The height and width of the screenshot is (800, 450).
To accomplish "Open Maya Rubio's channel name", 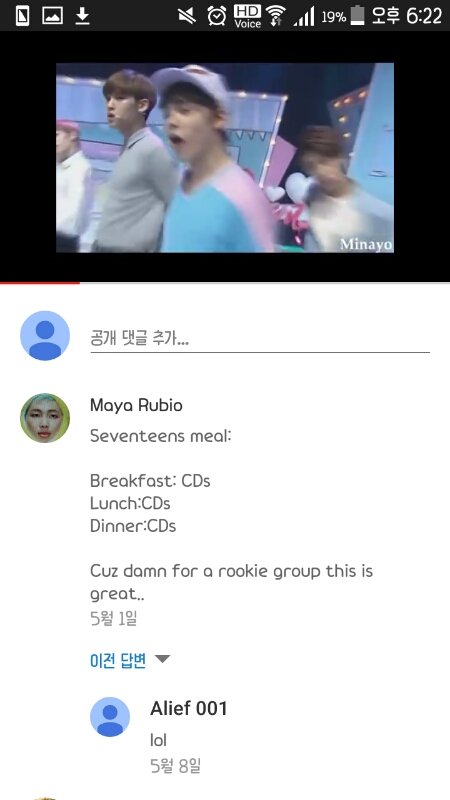I will coord(136,405).
